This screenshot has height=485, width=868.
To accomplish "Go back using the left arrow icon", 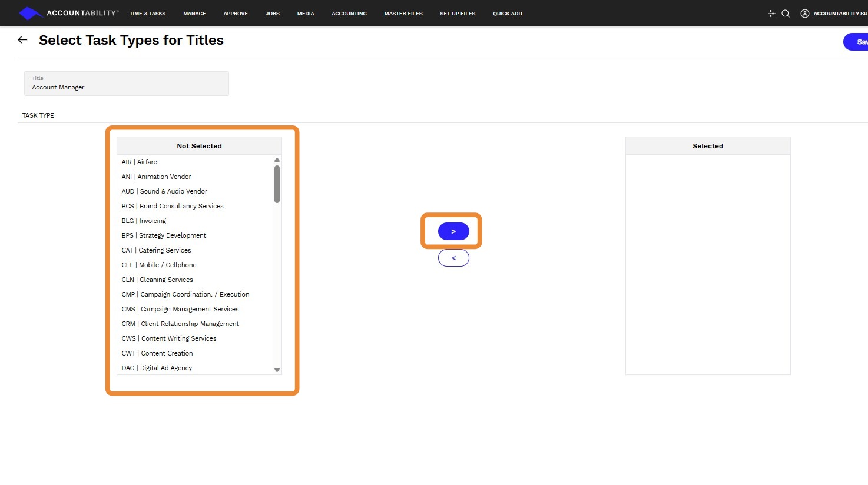I will [x=22, y=40].
